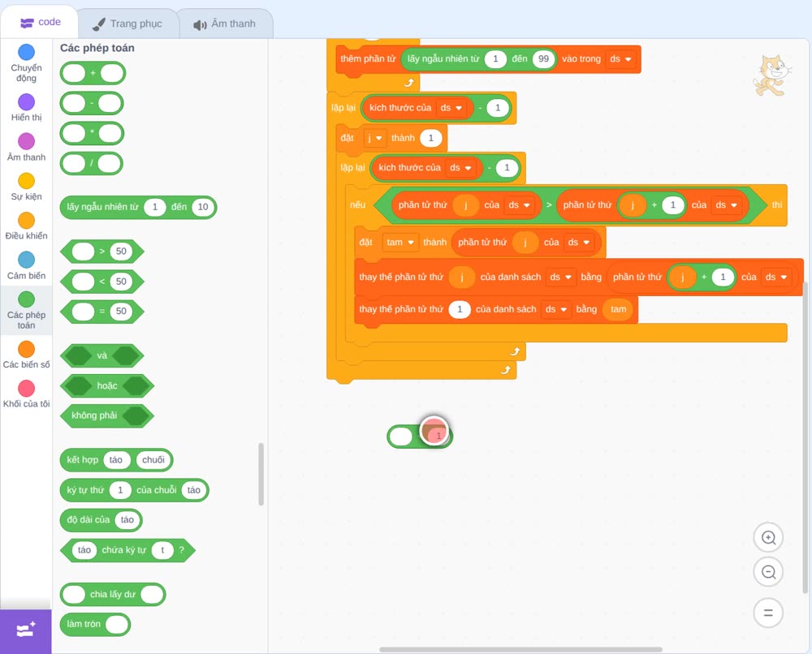Viewport: 812px width, 654px height.
Task: Zoom out of the workspace
Action: coord(768,572)
